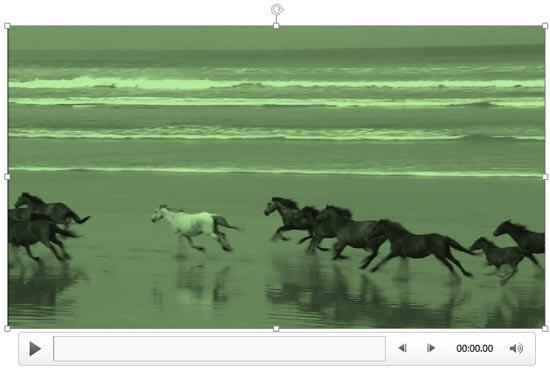Open the volume speaker control
Image resolution: width=550 pixels, height=371 pixels.
pyautogui.click(x=516, y=349)
